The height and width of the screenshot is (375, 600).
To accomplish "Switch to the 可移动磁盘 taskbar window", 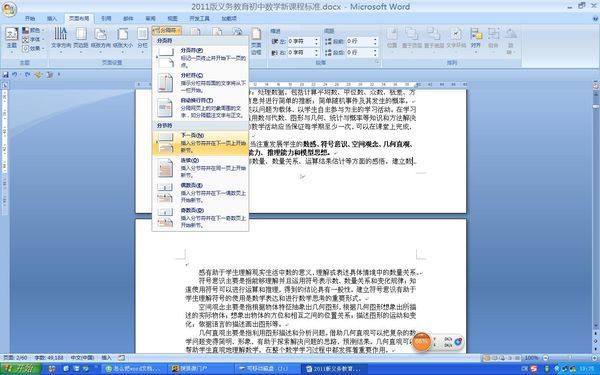I will [267, 369].
